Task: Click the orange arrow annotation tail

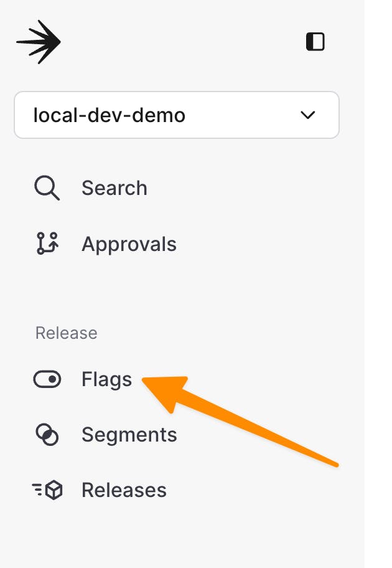Action: pos(335,463)
